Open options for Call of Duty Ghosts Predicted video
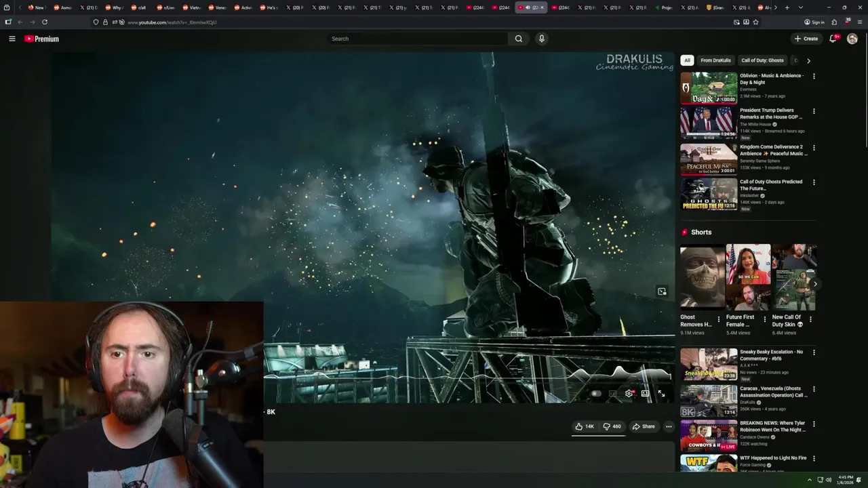Screen dimensions: 868x488 [x=814, y=183]
